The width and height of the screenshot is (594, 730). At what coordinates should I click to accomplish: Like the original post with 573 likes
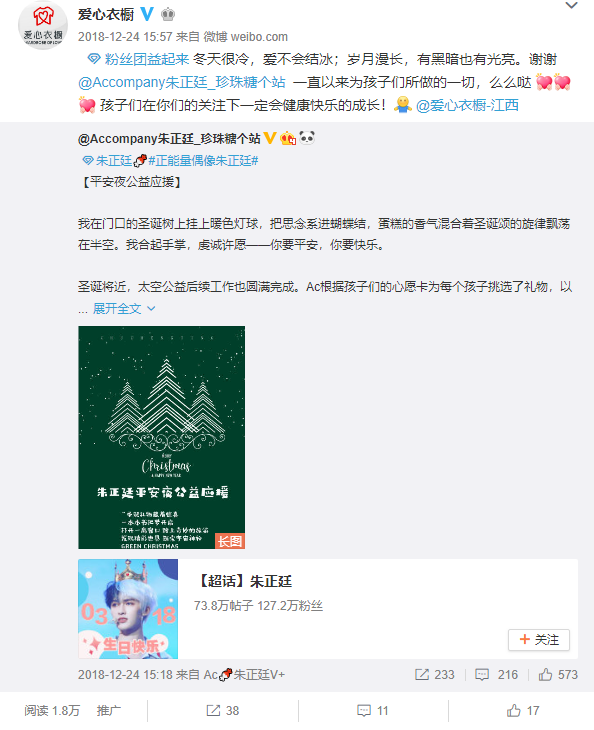pyautogui.click(x=558, y=675)
